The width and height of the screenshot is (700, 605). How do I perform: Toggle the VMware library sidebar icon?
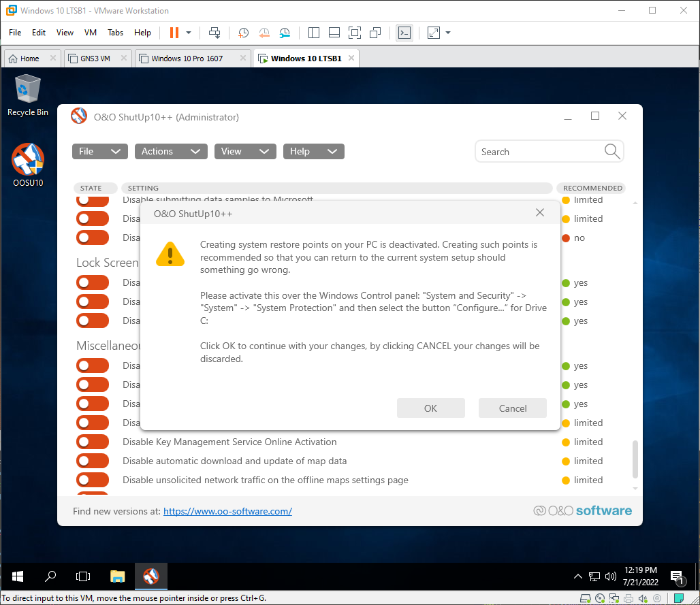[314, 33]
